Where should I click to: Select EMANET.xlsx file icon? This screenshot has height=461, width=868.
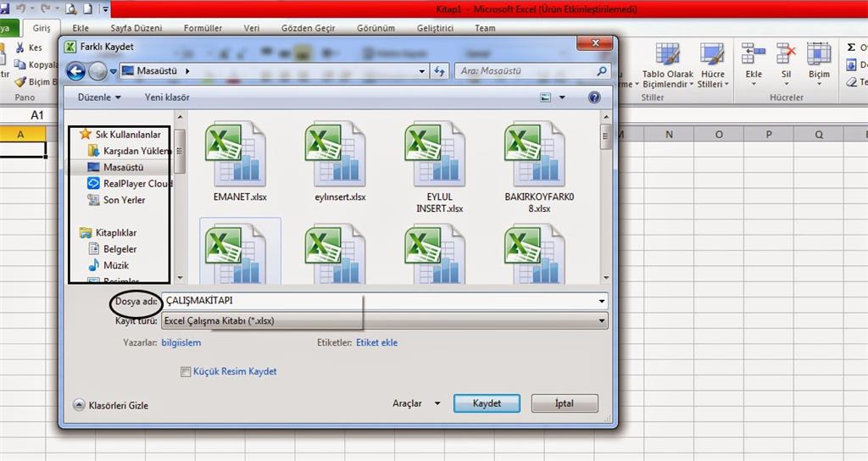coord(236,154)
